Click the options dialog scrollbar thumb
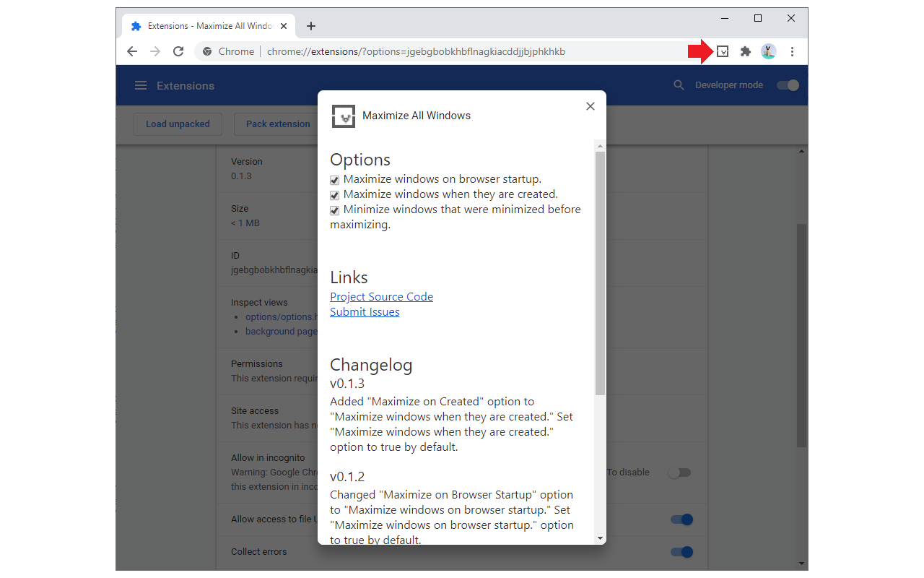The width and height of the screenshot is (924, 578). [x=601, y=273]
